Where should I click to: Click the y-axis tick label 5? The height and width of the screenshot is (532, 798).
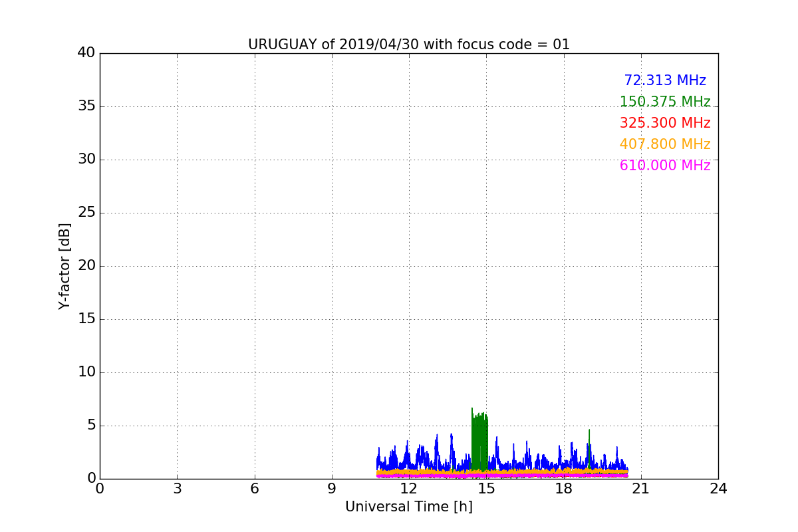pos(90,426)
